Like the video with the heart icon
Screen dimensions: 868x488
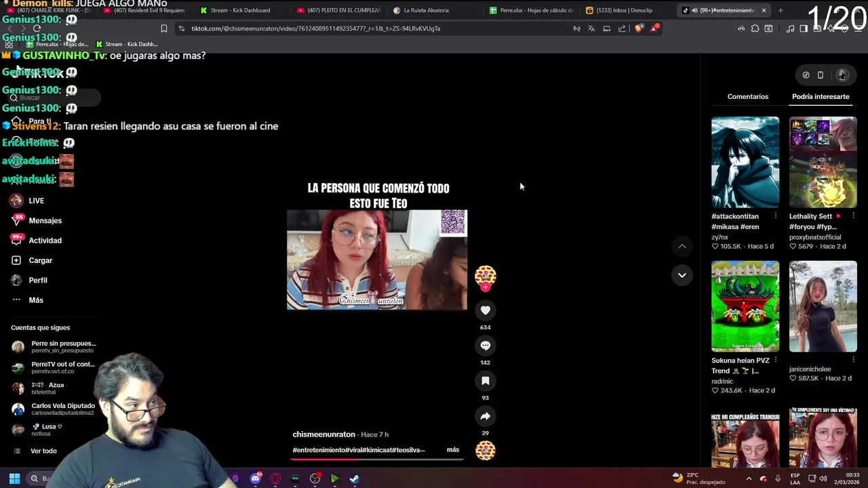(485, 310)
